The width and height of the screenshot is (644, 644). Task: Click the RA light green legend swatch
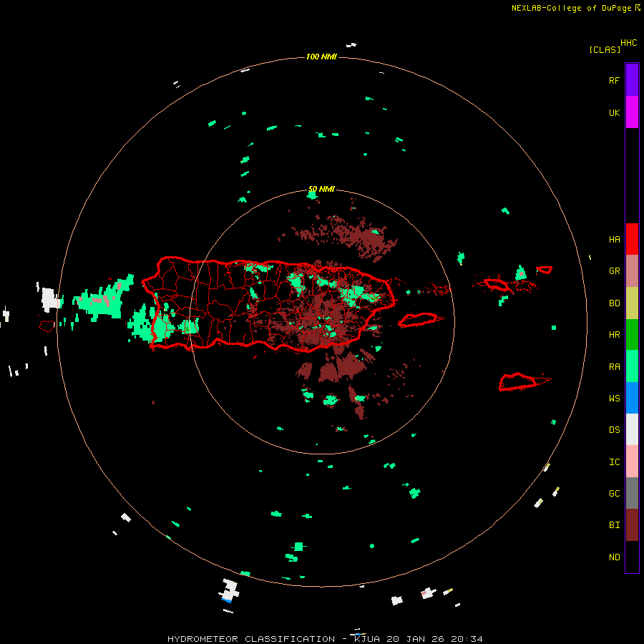pyautogui.click(x=632, y=366)
